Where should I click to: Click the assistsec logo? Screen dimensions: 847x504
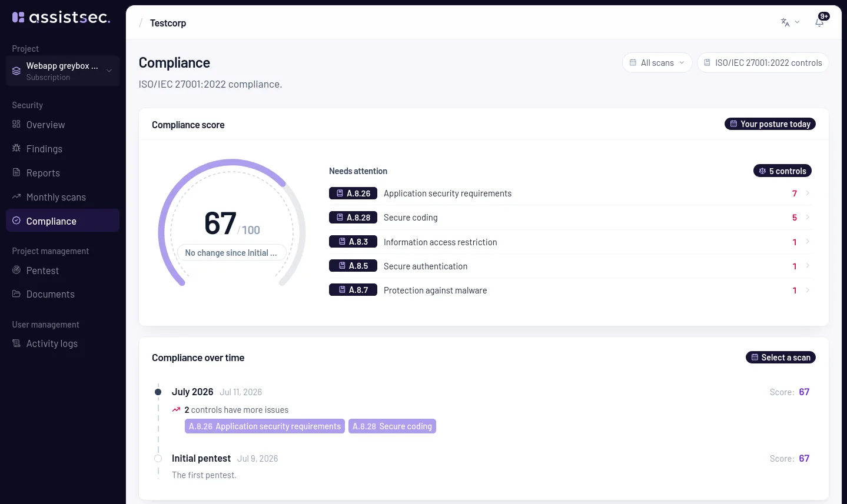[x=61, y=18]
